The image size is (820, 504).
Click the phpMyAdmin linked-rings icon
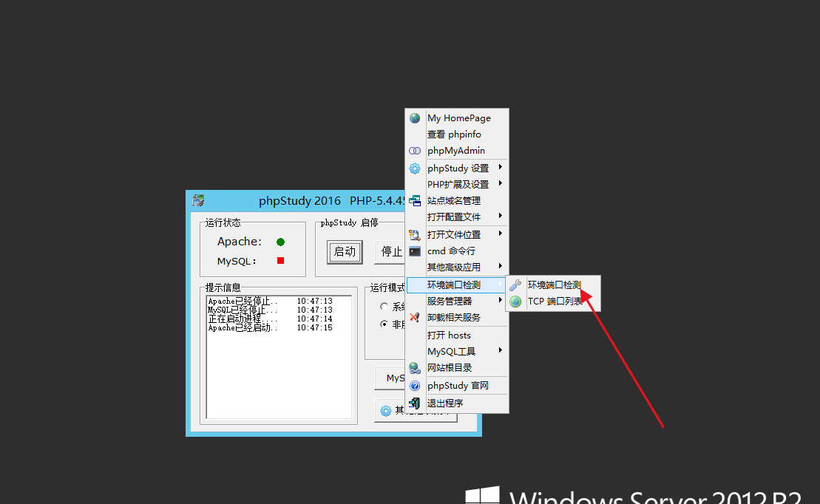tap(415, 151)
